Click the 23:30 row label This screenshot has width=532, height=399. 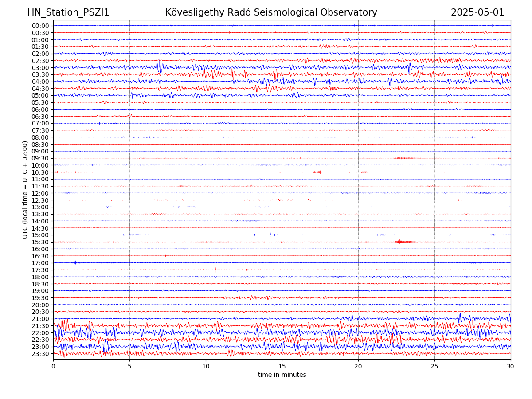(x=40, y=354)
